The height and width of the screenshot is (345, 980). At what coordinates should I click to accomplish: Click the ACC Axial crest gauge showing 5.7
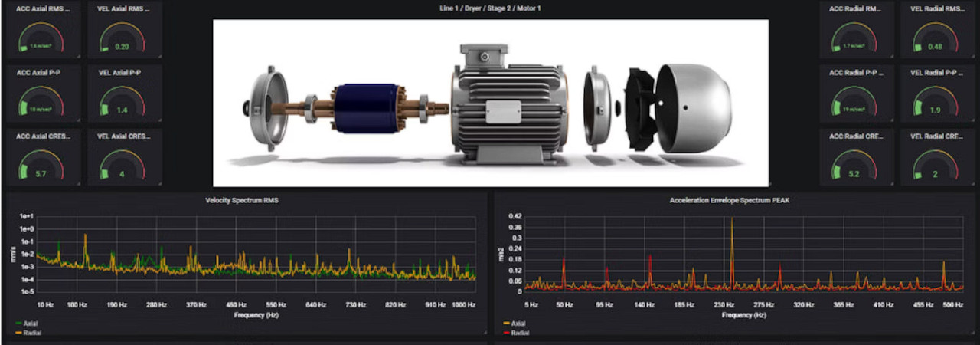[x=43, y=166]
